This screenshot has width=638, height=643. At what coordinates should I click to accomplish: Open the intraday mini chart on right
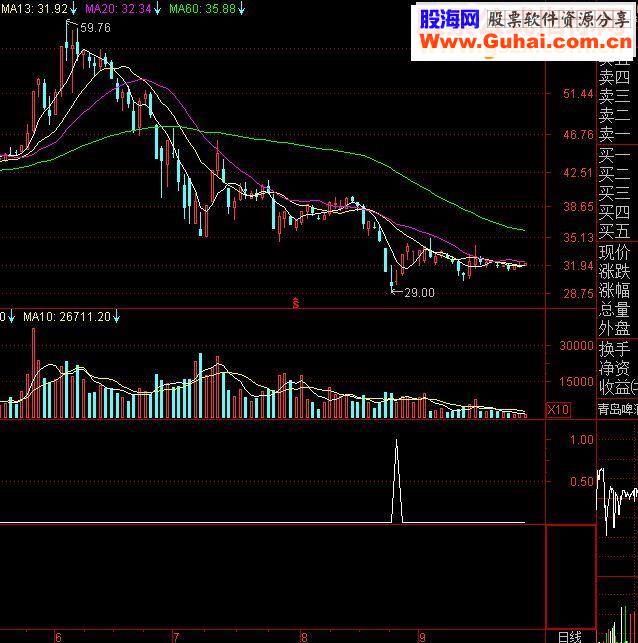(x=617, y=501)
